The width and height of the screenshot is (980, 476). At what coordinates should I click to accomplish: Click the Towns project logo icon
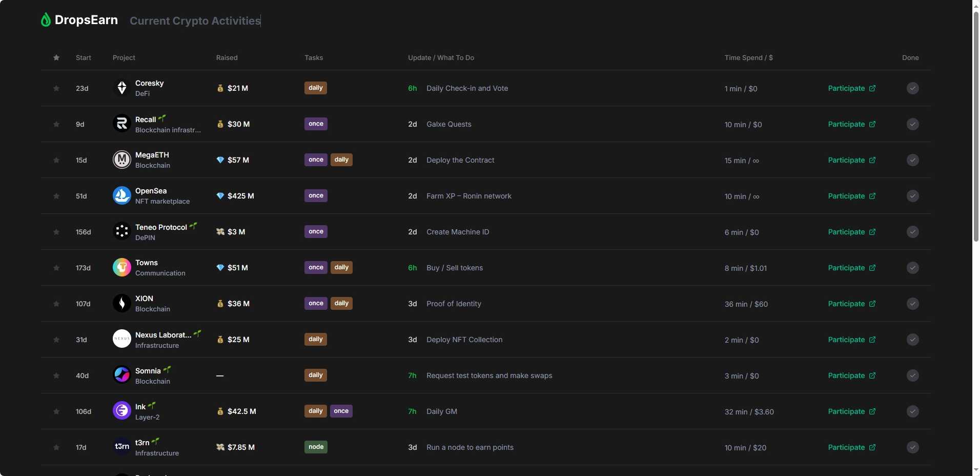pos(121,268)
